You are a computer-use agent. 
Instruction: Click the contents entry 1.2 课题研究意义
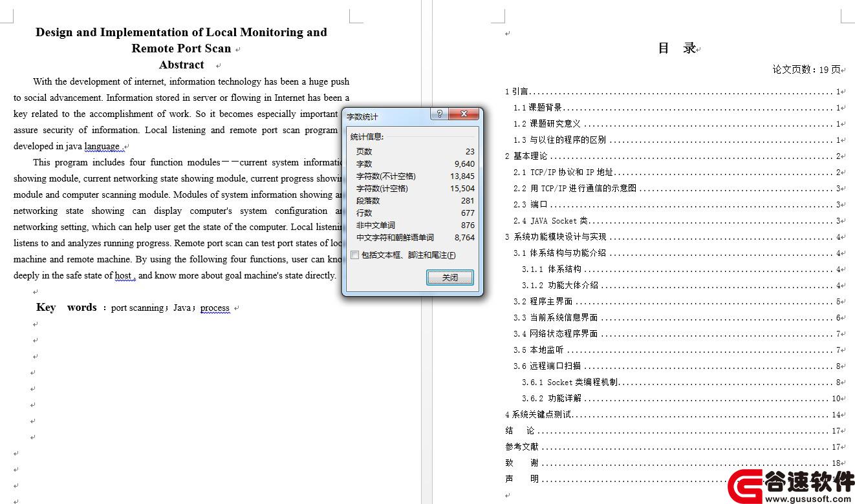pyautogui.click(x=677, y=124)
